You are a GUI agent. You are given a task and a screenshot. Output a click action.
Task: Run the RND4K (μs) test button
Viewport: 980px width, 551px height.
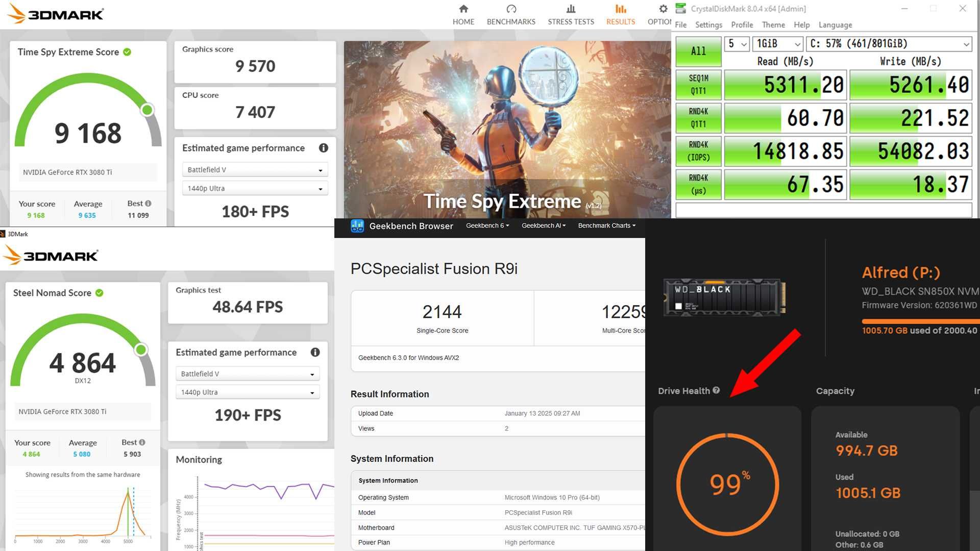click(x=698, y=184)
